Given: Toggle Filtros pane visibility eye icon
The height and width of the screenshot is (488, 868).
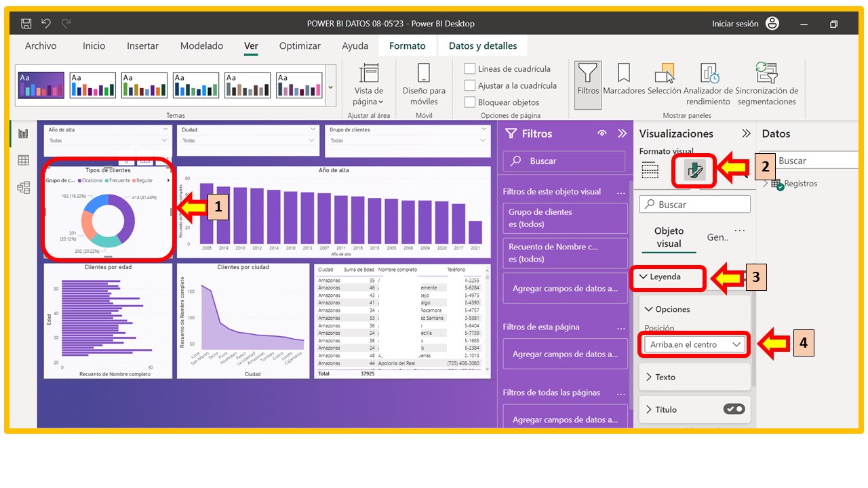Looking at the screenshot, I should (601, 134).
